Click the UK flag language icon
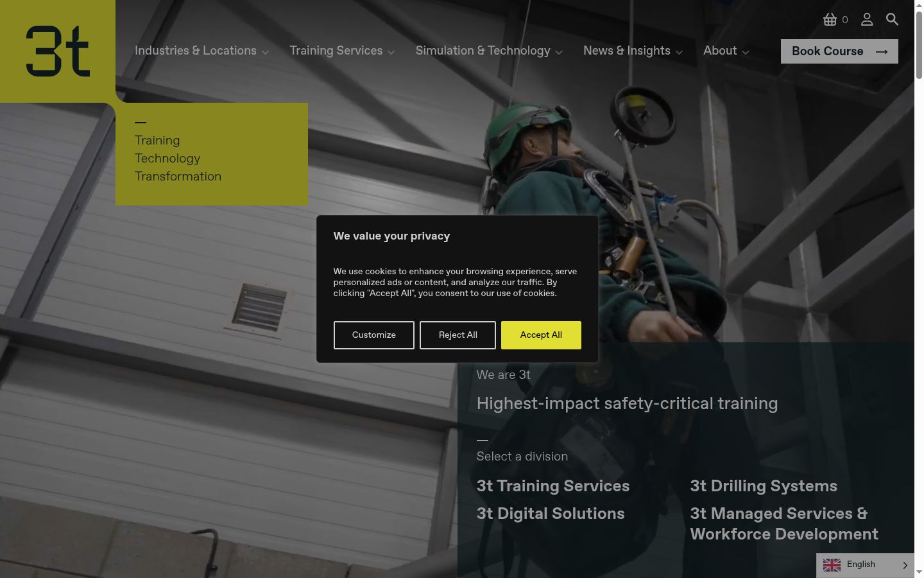924x578 pixels. coord(832,565)
